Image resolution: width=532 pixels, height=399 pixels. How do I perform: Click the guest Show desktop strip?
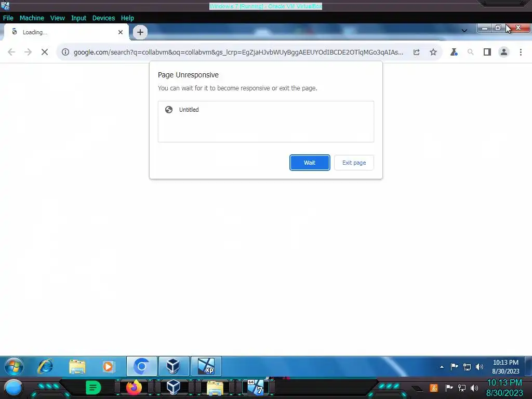[x=528, y=366]
